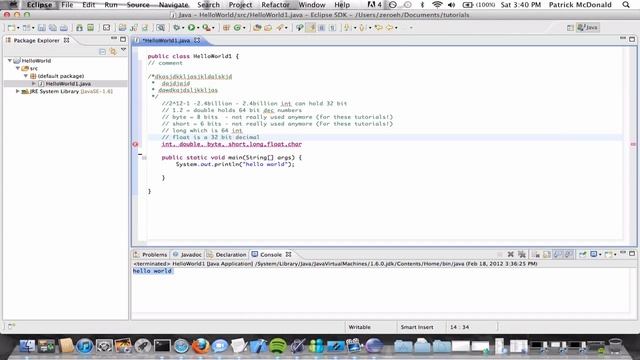Toggle Show Whitespace Characters in toolbar
The height and width of the screenshot is (360, 640).
coord(333,28)
